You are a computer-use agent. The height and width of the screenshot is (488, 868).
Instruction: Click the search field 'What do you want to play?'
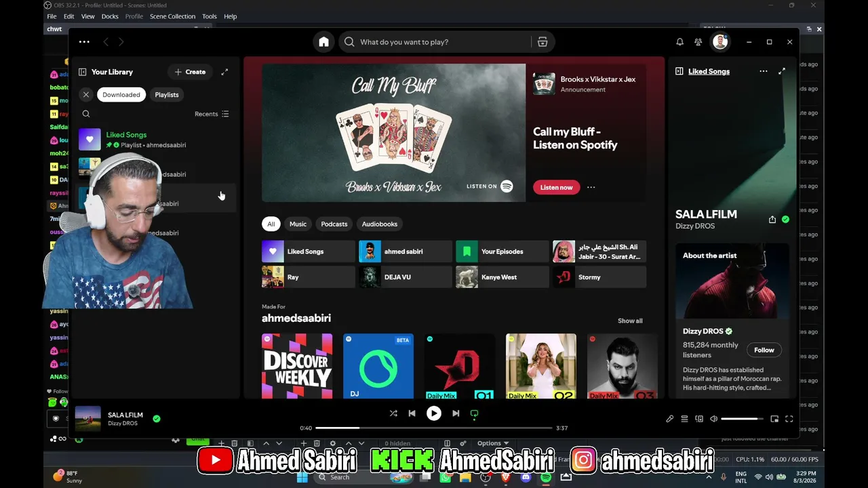[x=447, y=42]
